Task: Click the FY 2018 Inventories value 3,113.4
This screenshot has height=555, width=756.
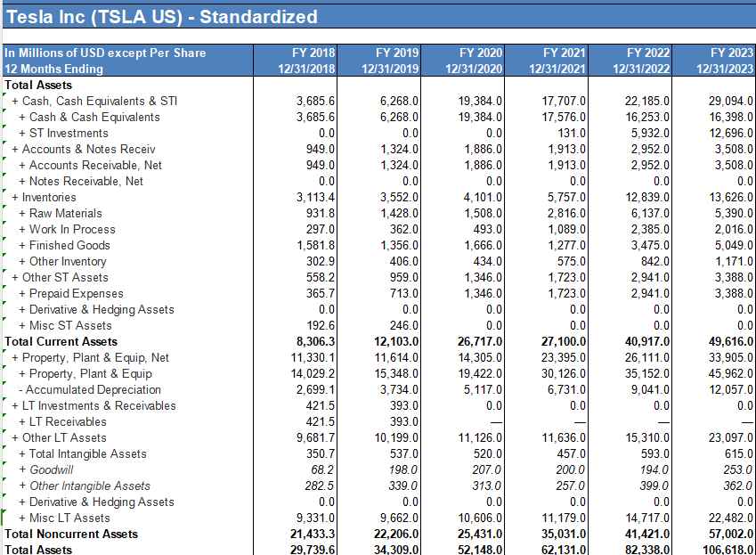Action: tap(316, 197)
